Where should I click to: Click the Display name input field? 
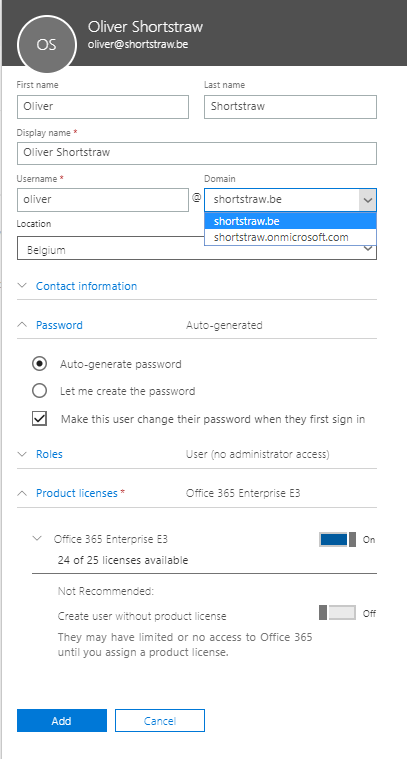[x=197, y=153]
